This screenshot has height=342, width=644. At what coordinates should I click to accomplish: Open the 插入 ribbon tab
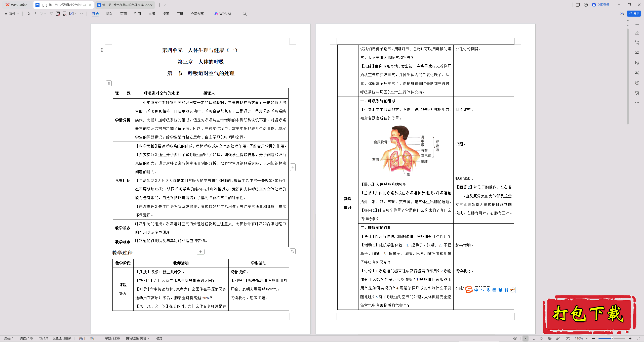pos(109,14)
